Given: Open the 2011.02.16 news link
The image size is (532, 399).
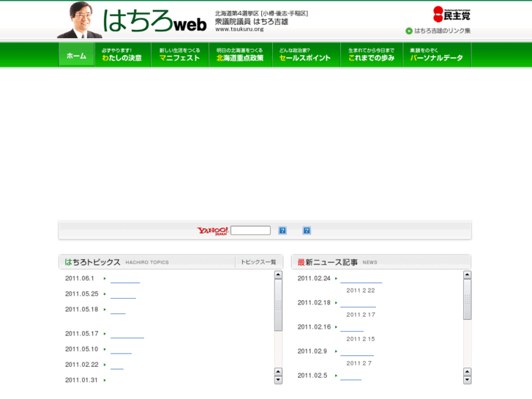Looking at the screenshot, I should [352, 328].
